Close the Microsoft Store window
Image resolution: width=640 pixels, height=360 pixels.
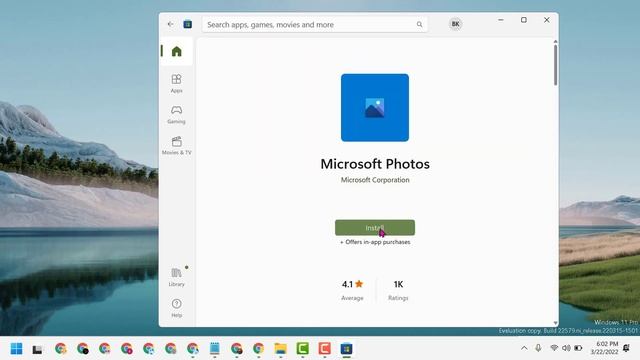point(547,20)
